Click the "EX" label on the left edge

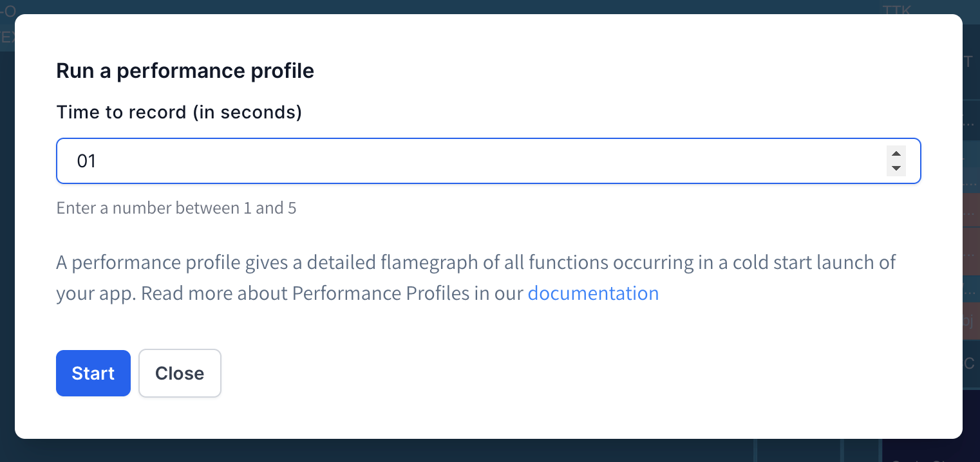[x=6, y=37]
